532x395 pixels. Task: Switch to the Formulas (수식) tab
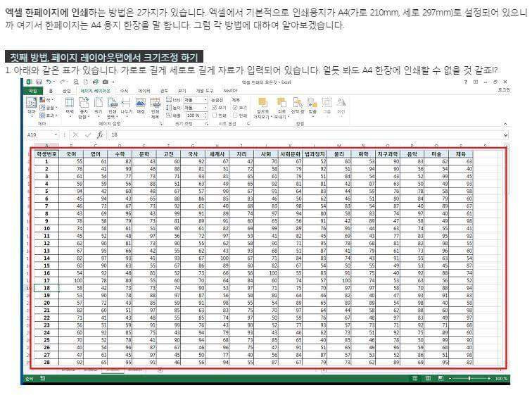coord(124,91)
